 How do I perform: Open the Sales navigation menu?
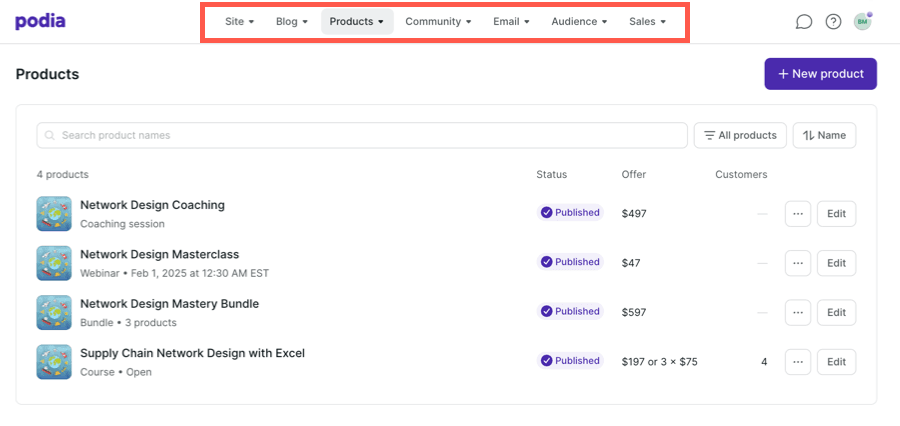(647, 21)
